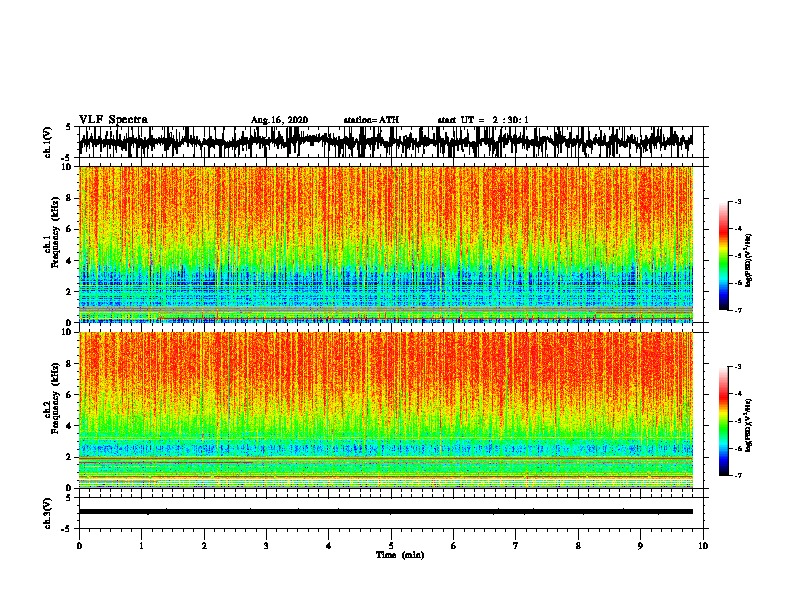Click the '10' tick on the time axis
Viewport: 792px width, 612px height.
pyautogui.click(x=703, y=545)
